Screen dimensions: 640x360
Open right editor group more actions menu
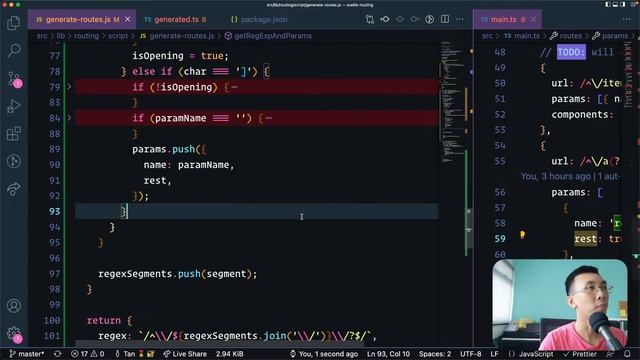[627, 19]
